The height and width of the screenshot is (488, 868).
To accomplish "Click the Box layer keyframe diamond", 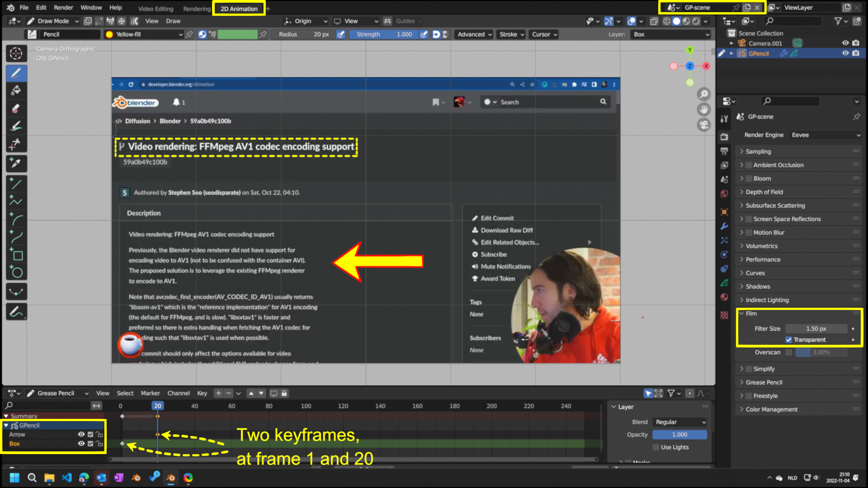I will 122,444.
